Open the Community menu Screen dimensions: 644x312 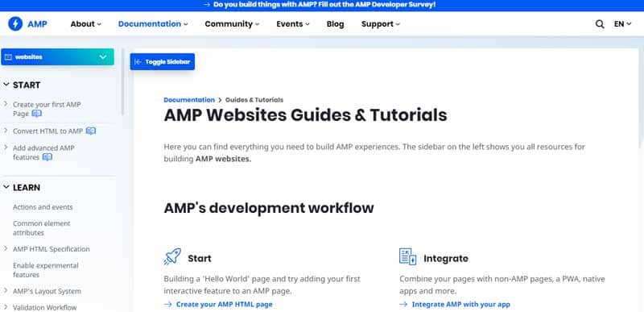(x=232, y=24)
